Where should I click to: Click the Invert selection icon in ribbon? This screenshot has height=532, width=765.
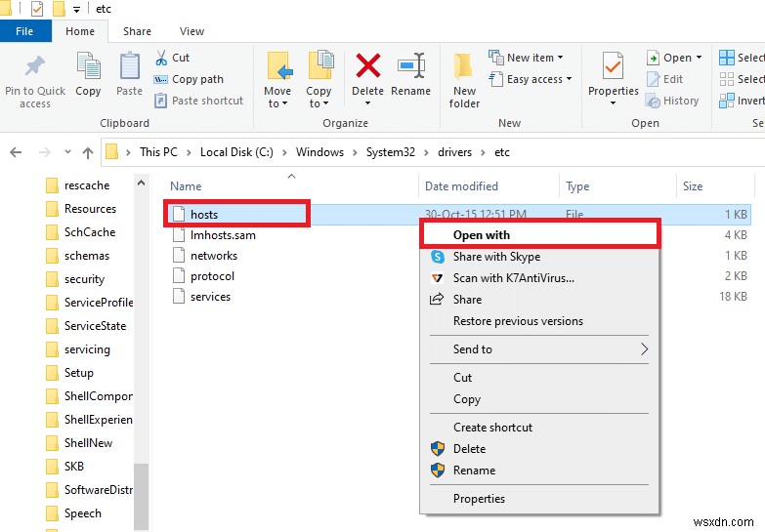(x=727, y=101)
